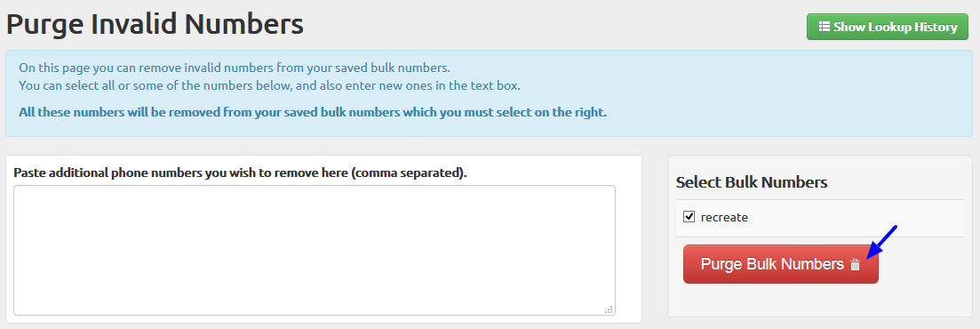Open the Show Lookup History button

[x=888, y=27]
